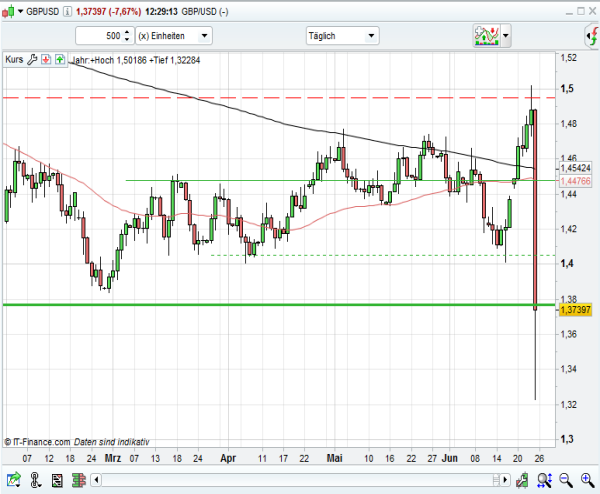Image resolution: width=600 pixels, height=494 pixels.
Task: Click the zoom fit magnifier with arrows icon
Action: (544, 480)
